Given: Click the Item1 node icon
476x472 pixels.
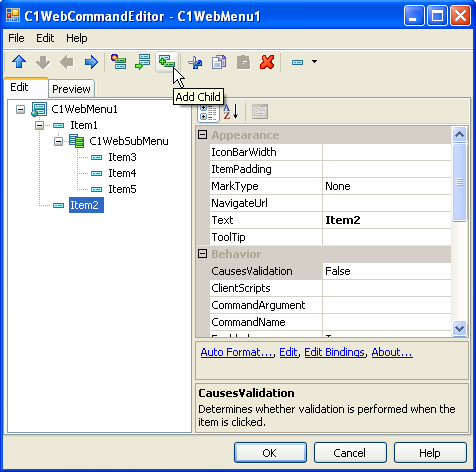Looking at the screenshot, I should 58,125.
